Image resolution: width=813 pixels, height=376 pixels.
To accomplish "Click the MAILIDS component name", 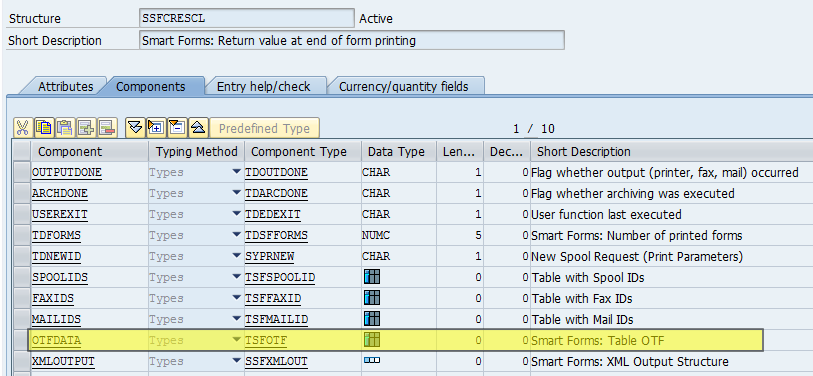I will tap(57, 319).
